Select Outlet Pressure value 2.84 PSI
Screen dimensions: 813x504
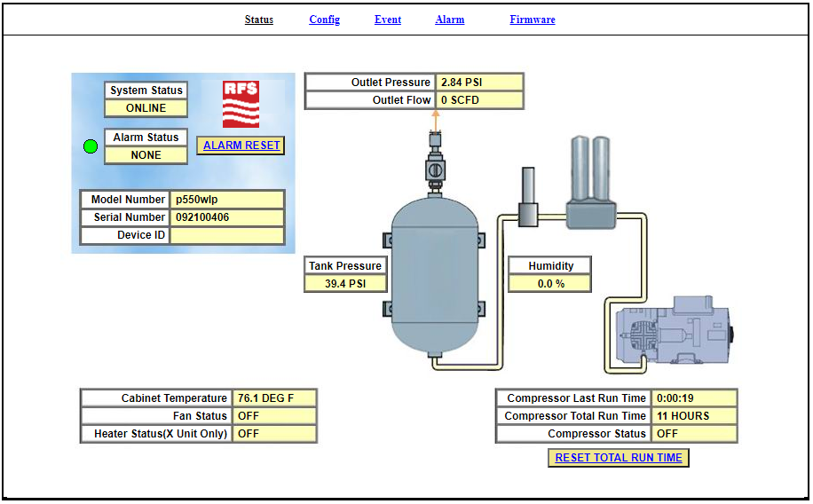point(479,83)
